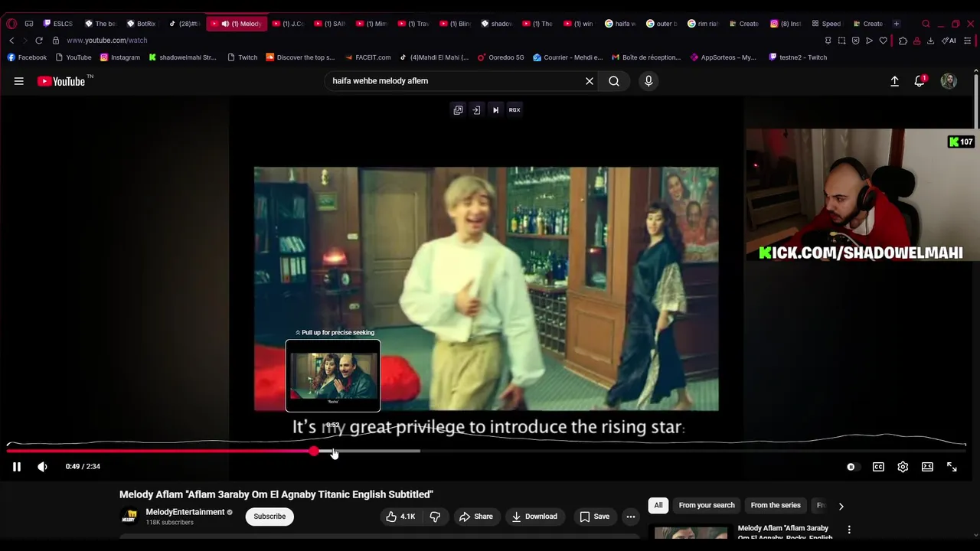Open the suggested Melody Aflam Rocky thumbnail
The image size is (980, 551).
click(x=691, y=533)
